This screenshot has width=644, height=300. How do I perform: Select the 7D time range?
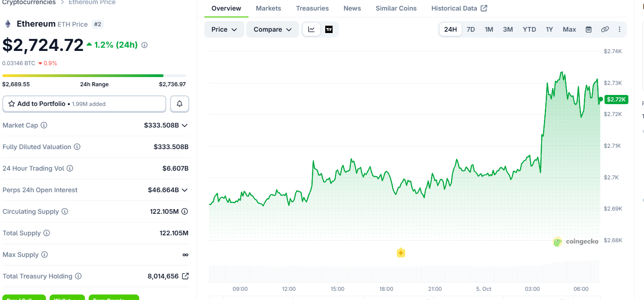(x=471, y=29)
